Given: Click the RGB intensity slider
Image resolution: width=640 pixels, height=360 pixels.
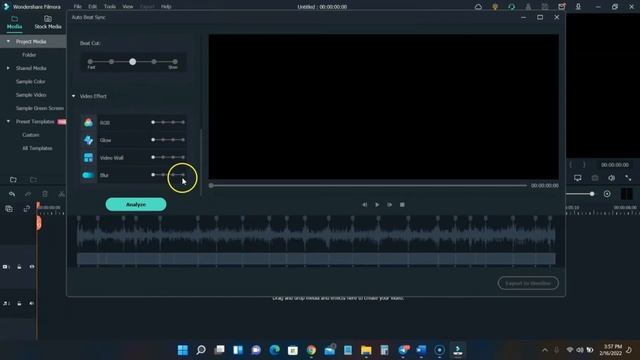Looking at the screenshot, I should pos(168,122).
